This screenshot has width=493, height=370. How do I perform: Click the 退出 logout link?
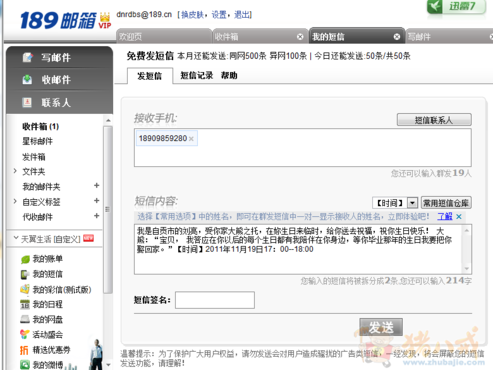click(x=242, y=15)
